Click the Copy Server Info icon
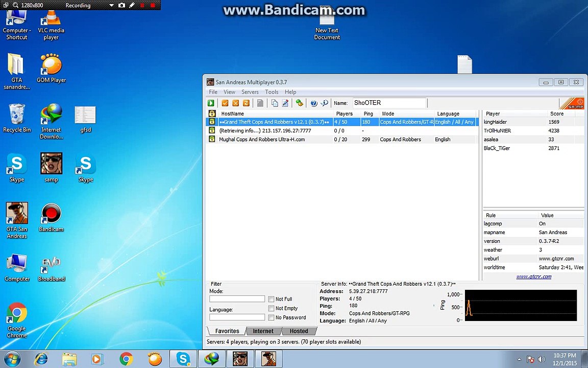588x368 pixels. pyautogui.click(x=275, y=103)
